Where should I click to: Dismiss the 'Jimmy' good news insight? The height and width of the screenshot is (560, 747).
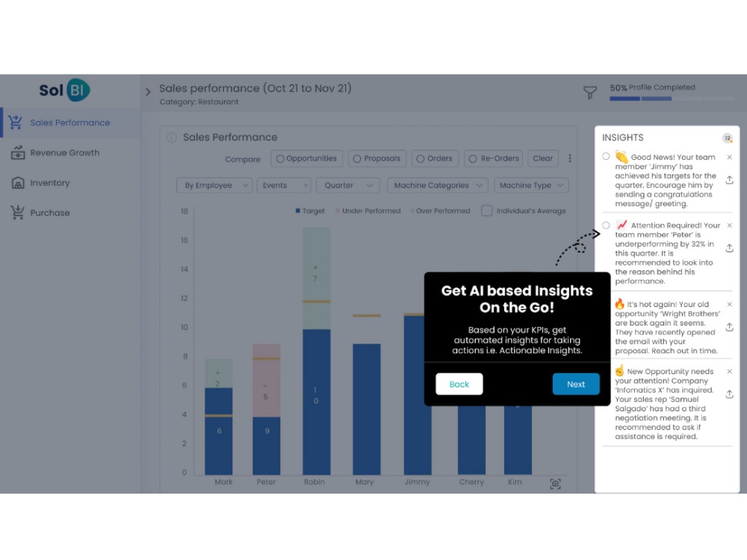coord(729,157)
